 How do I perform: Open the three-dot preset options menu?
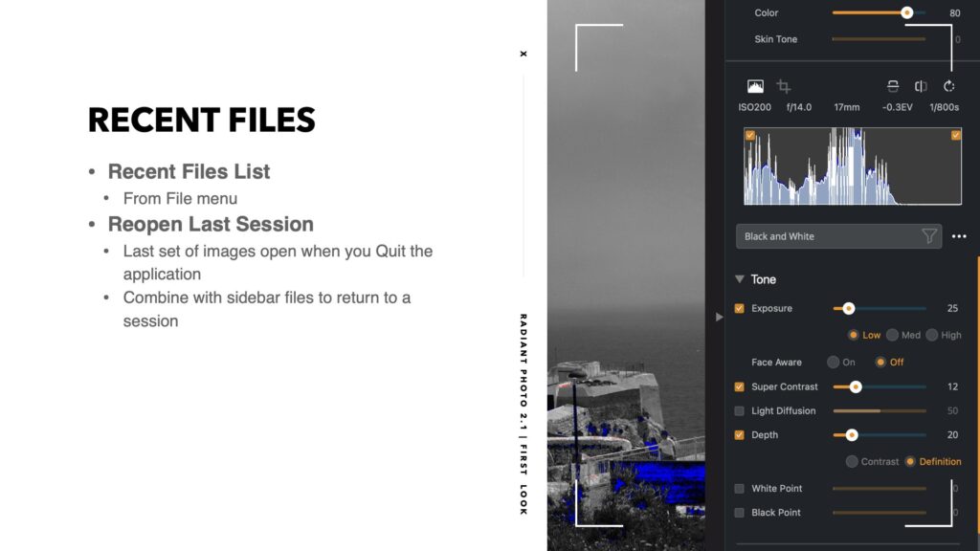959,236
